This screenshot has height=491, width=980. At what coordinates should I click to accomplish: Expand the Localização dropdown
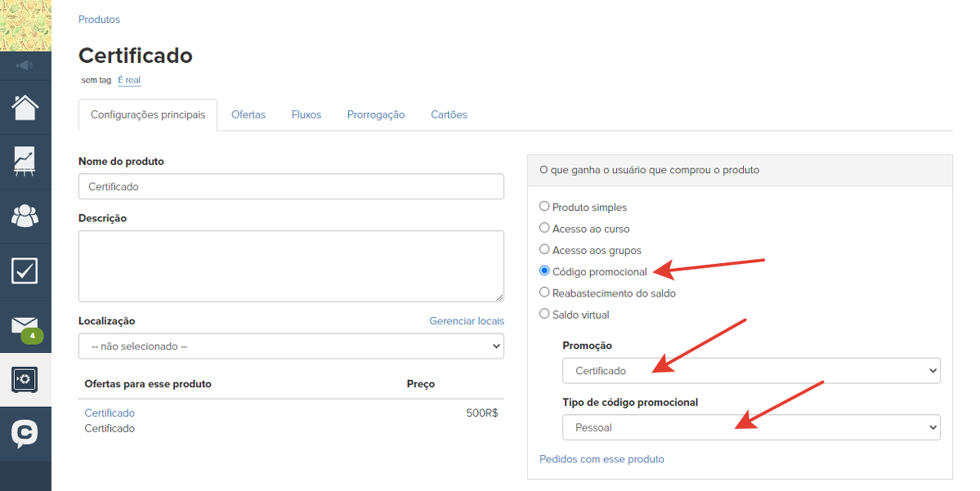(291, 346)
